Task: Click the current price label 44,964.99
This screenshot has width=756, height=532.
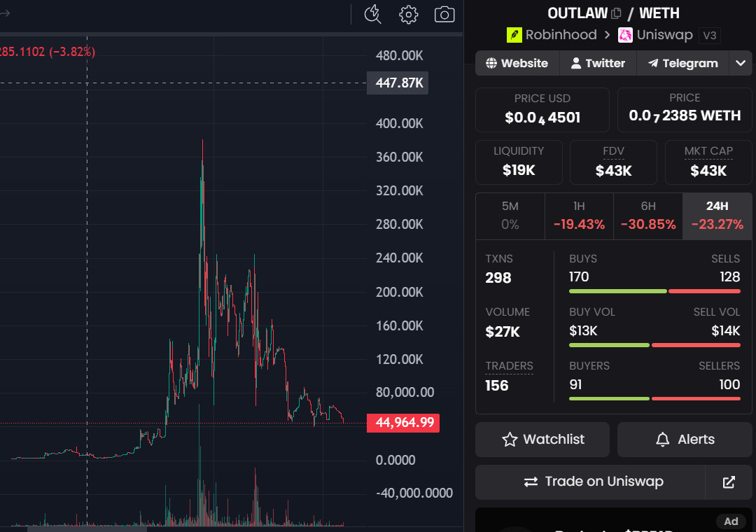Action: coord(403,423)
